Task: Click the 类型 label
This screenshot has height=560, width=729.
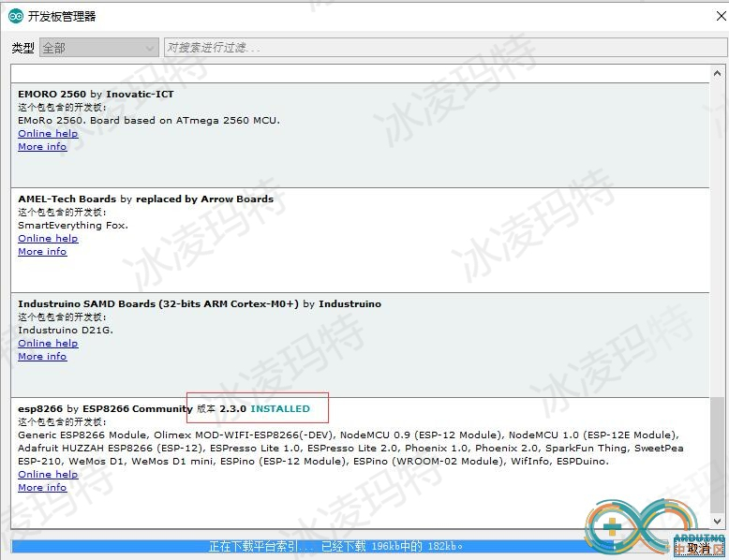Action: click(x=22, y=48)
